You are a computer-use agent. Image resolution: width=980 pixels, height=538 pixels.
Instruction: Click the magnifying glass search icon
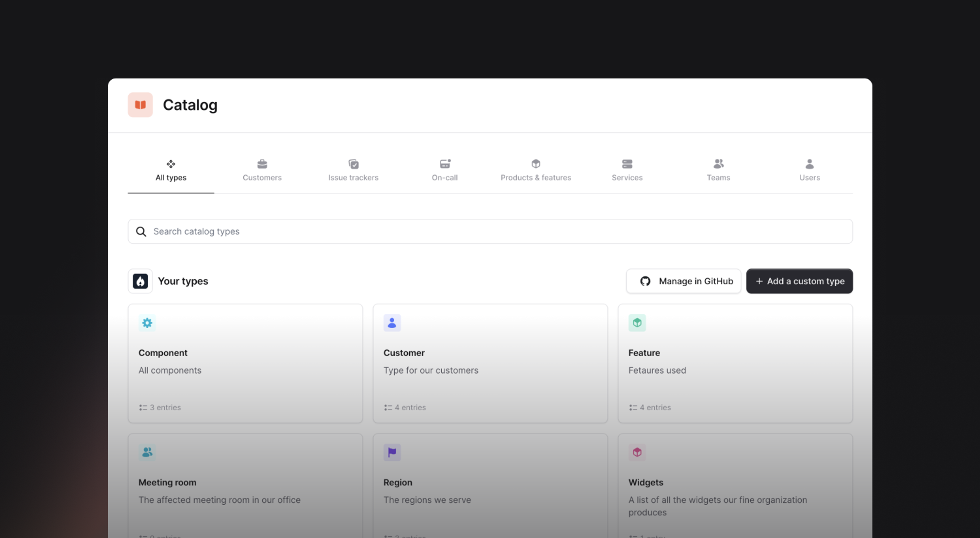pos(141,231)
